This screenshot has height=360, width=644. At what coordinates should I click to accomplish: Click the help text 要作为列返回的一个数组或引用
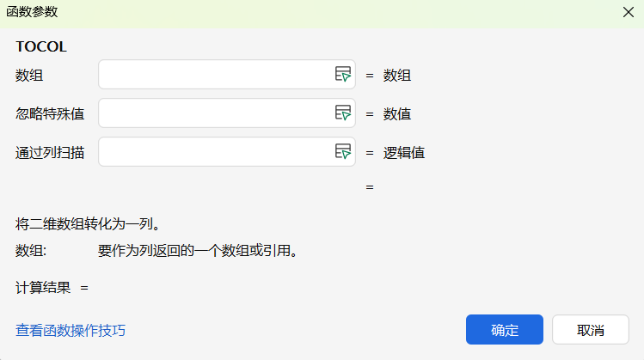click(198, 252)
